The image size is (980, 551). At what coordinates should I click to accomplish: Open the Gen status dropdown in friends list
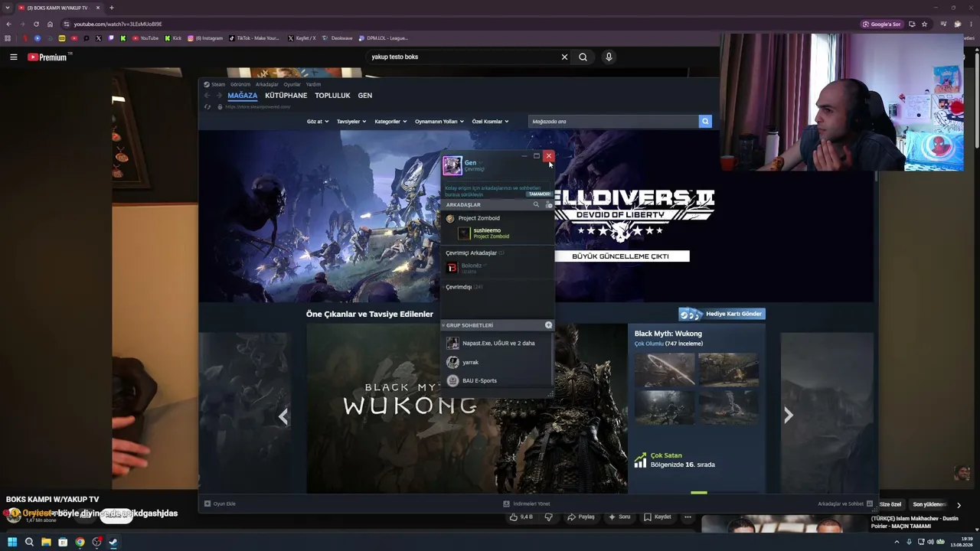[x=479, y=163]
